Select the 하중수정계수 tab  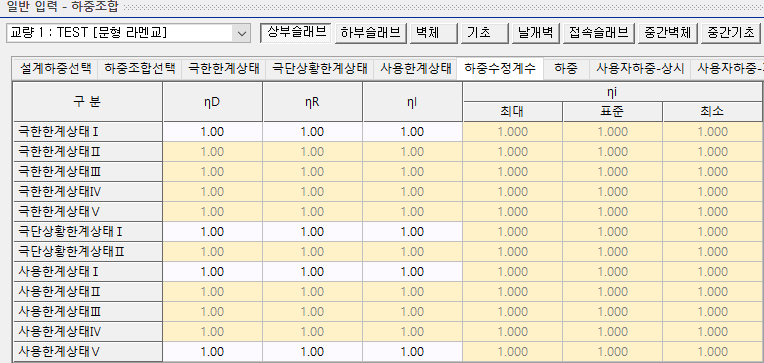pyautogui.click(x=500, y=69)
